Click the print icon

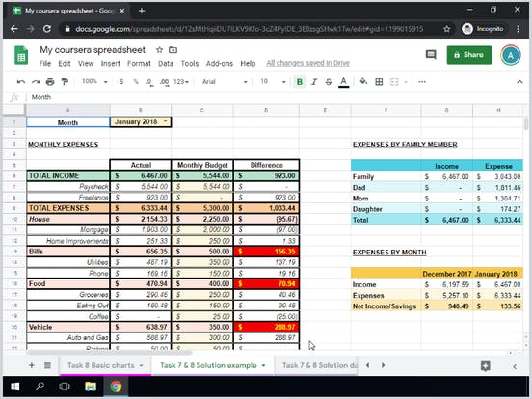click(50, 81)
